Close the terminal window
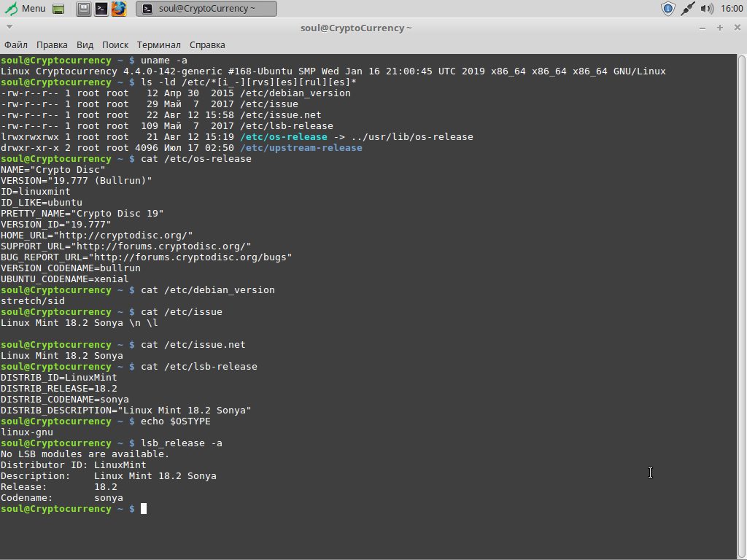The height and width of the screenshot is (560, 747). [x=738, y=28]
